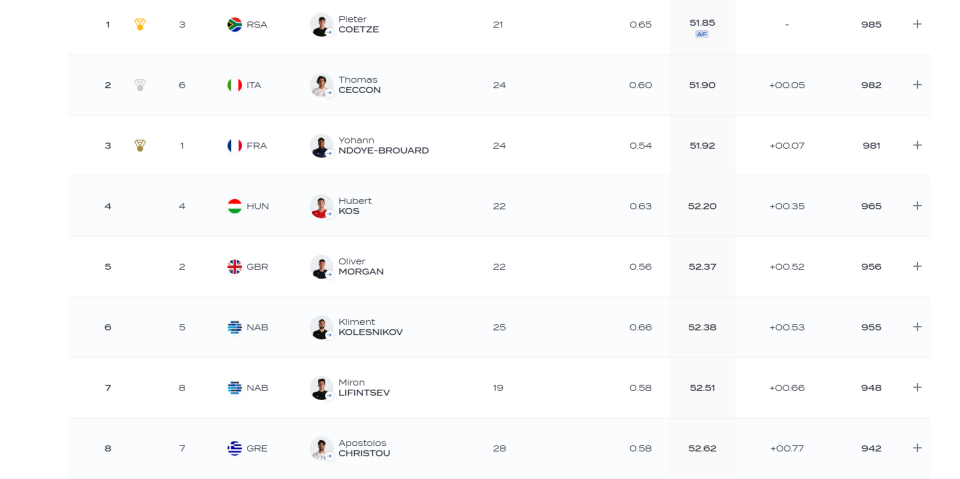
Task: Click the Great Britain flag icon
Action: pyautogui.click(x=234, y=267)
